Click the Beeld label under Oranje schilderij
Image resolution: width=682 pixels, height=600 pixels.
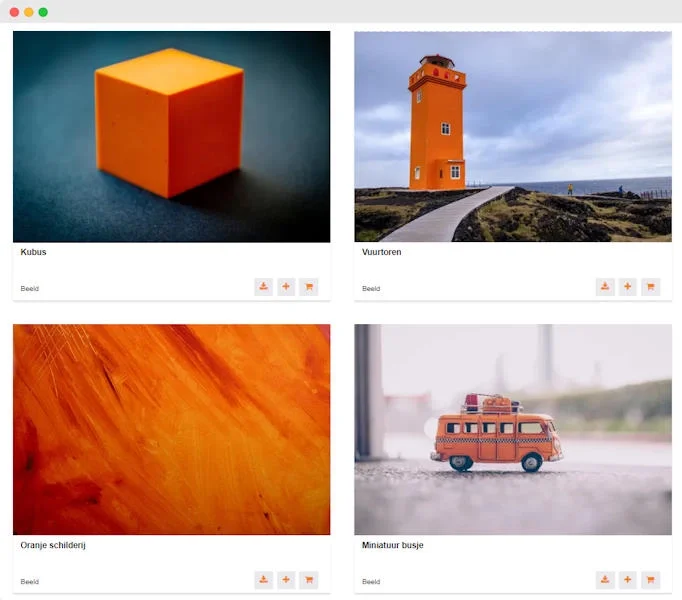30,582
